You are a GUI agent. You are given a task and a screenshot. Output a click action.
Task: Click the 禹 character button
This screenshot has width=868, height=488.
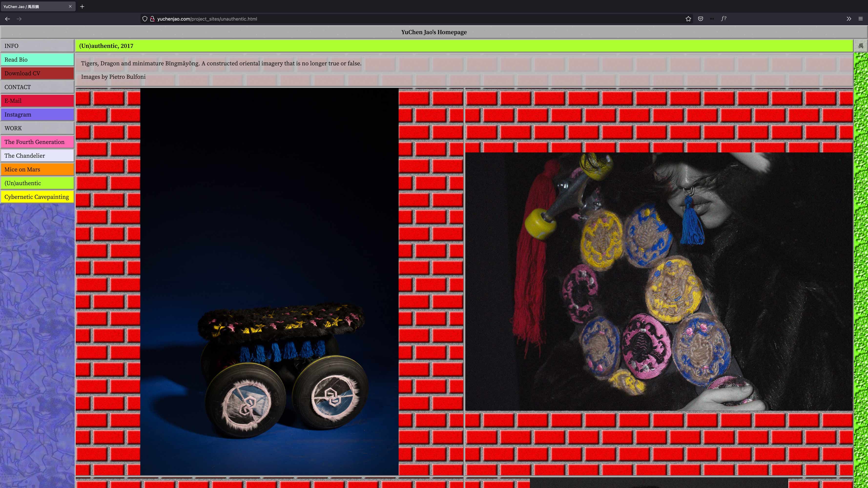tap(861, 46)
